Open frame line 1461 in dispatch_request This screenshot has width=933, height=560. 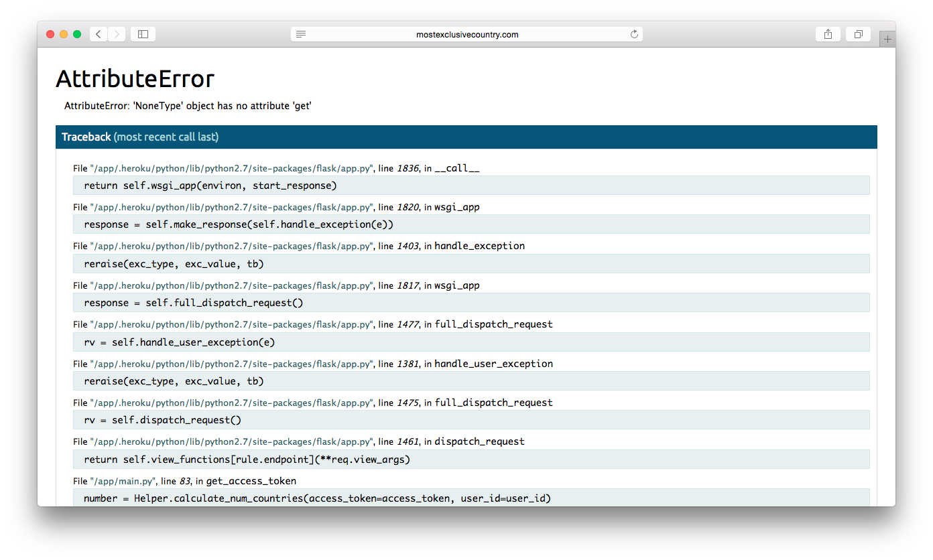[x=299, y=441]
